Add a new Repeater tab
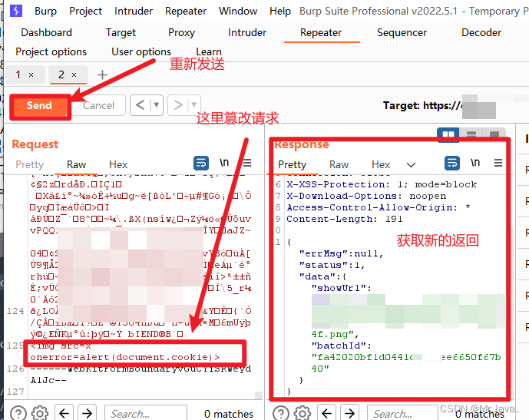The height and width of the screenshot is (420, 529). [102, 74]
